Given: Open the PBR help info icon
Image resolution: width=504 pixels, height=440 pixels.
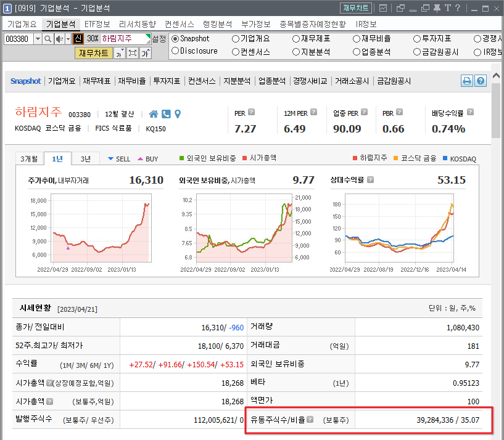Looking at the screenshot, I should [400, 112].
